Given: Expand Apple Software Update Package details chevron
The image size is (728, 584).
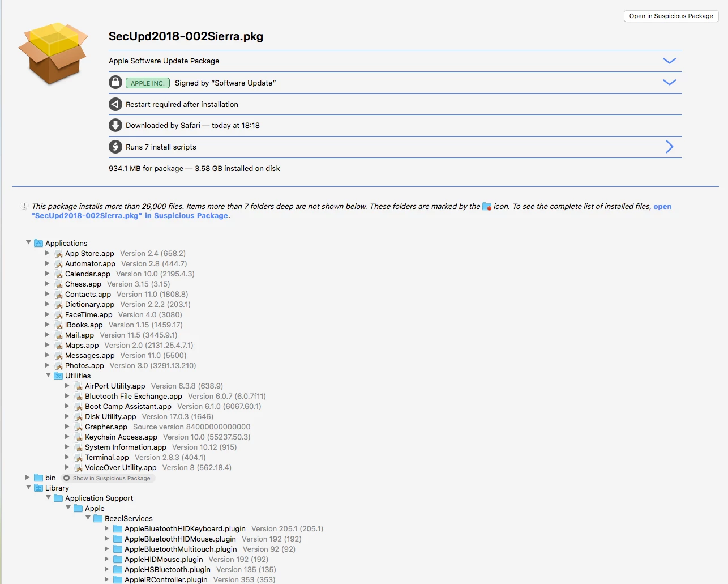Looking at the screenshot, I should pyautogui.click(x=669, y=61).
